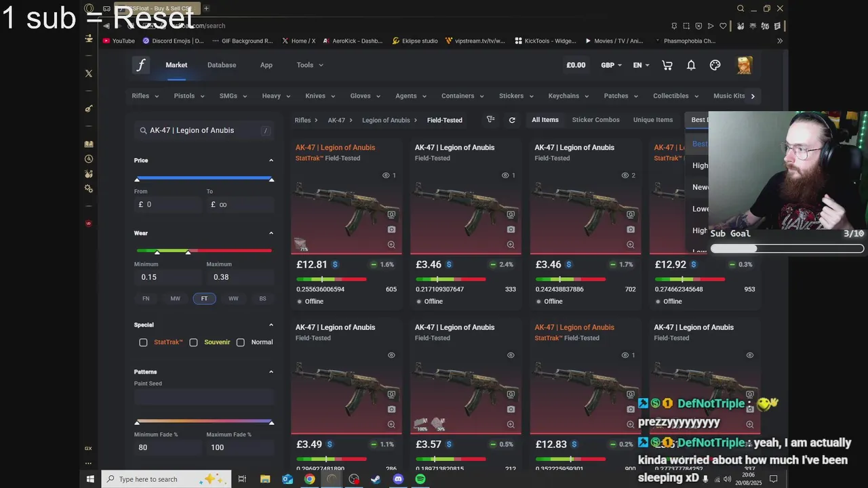Open the YouTube bookmark

click(x=119, y=41)
